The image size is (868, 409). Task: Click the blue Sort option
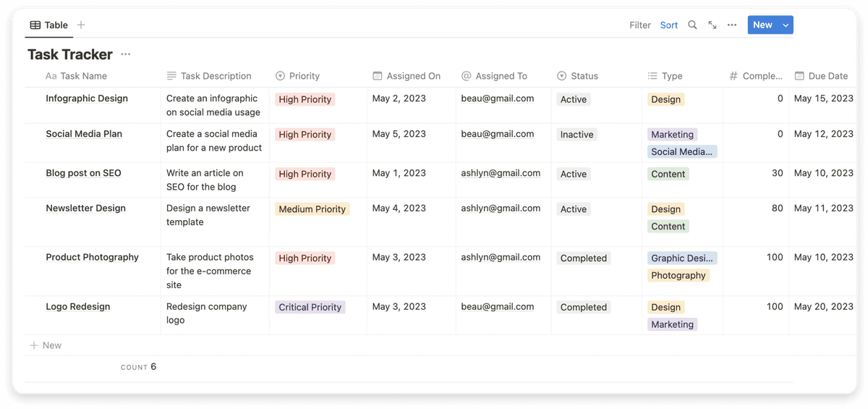coord(669,25)
